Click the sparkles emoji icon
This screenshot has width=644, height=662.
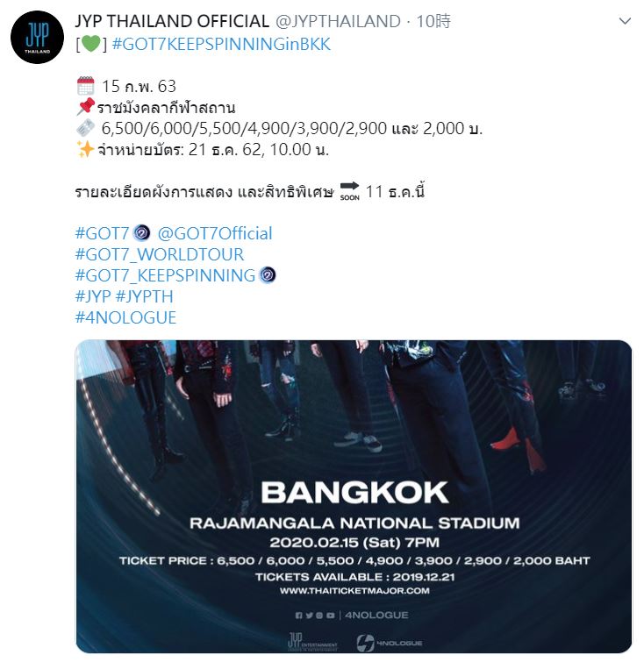coord(85,149)
